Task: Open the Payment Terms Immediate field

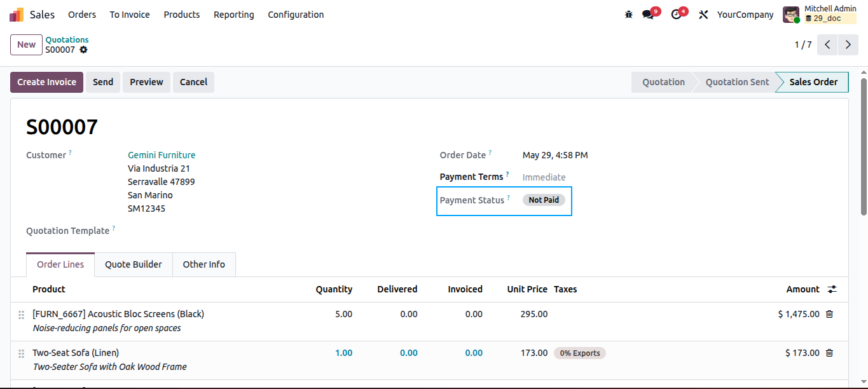Action: [544, 177]
